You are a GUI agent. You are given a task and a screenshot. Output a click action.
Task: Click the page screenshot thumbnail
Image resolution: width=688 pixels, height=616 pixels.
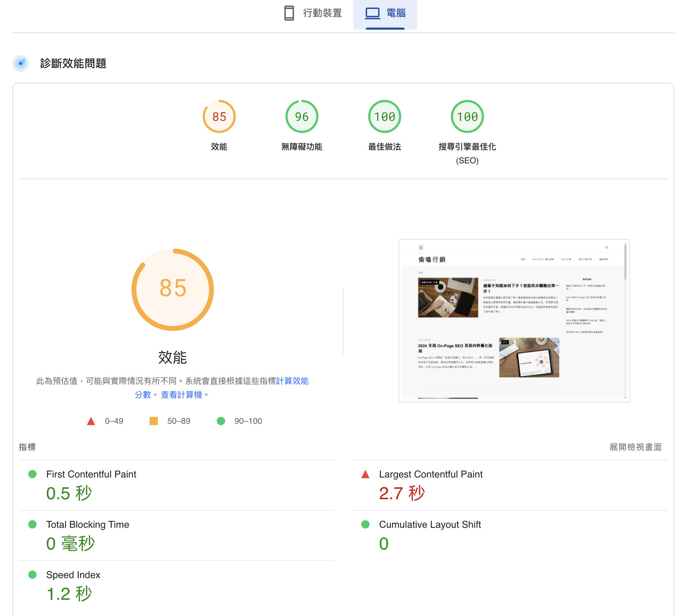[x=514, y=321]
